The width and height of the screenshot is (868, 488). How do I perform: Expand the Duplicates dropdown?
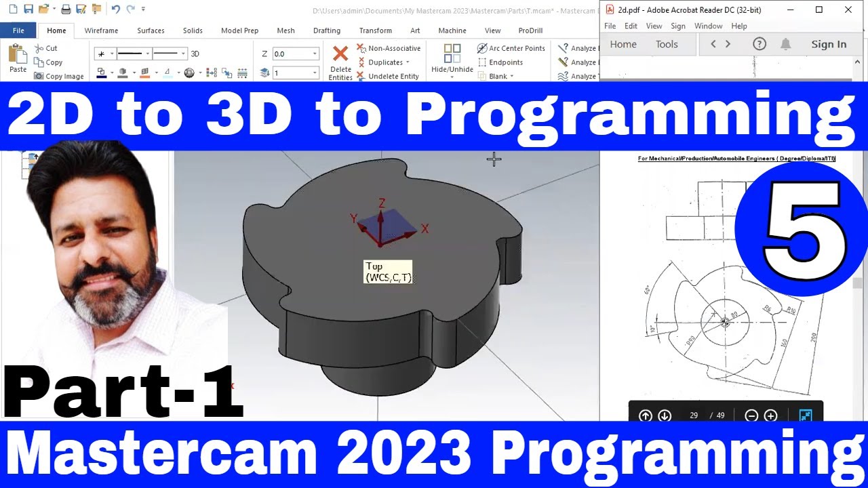pos(408,62)
